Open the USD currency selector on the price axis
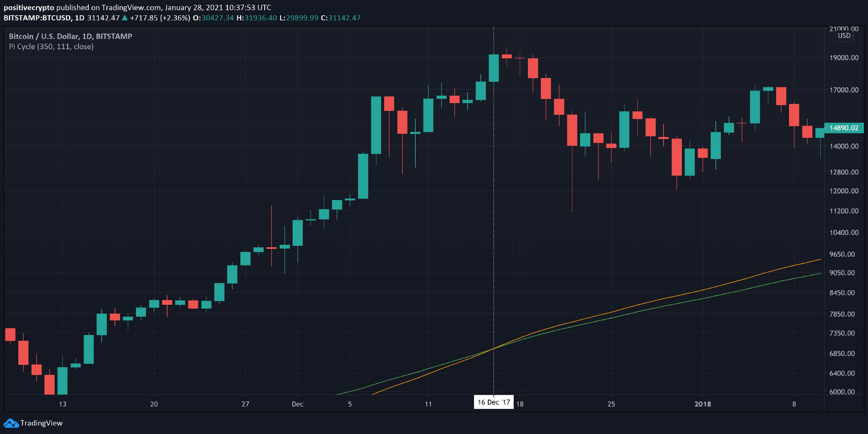This screenshot has width=868, height=434. (x=844, y=36)
